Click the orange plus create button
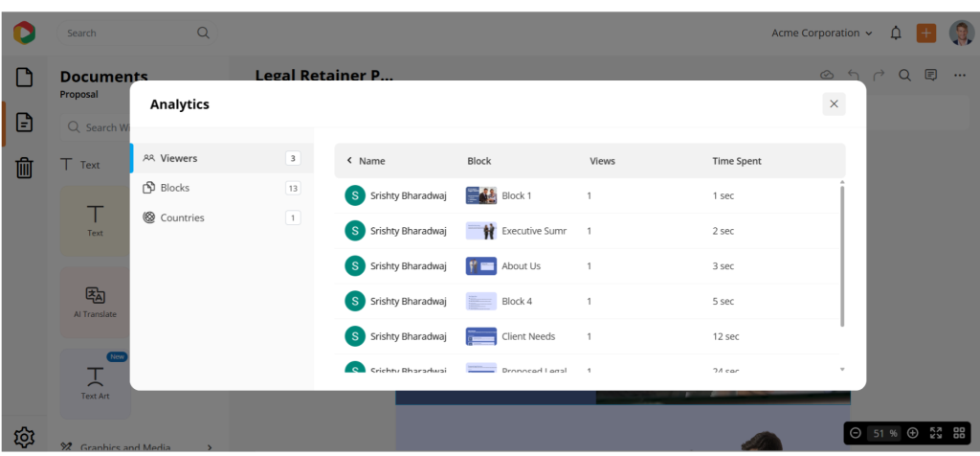This screenshot has height=456, width=980. click(925, 33)
